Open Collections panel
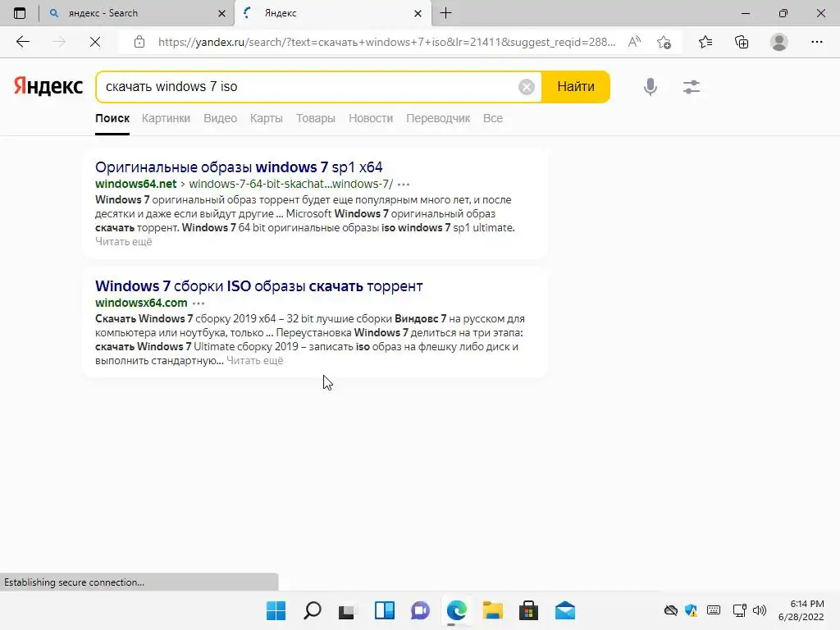Image resolution: width=840 pixels, height=630 pixels. [742, 42]
